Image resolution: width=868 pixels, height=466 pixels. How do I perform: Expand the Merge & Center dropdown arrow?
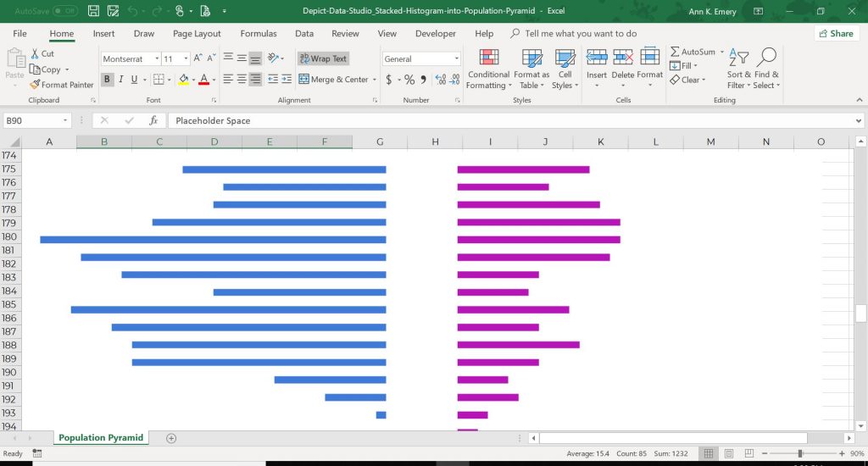tap(374, 80)
